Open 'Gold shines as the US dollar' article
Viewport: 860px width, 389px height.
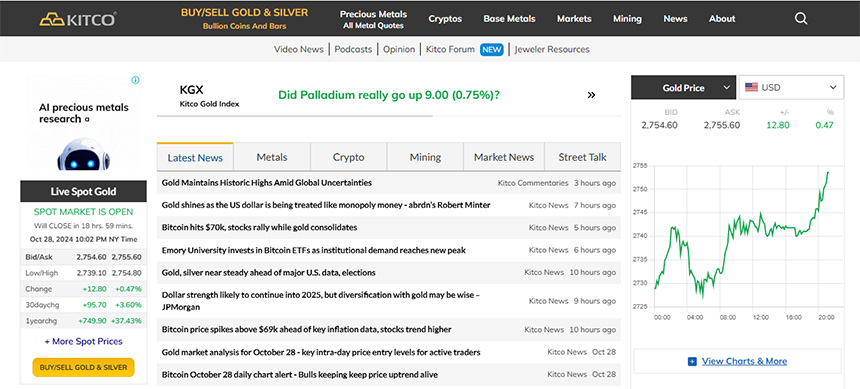pos(326,205)
